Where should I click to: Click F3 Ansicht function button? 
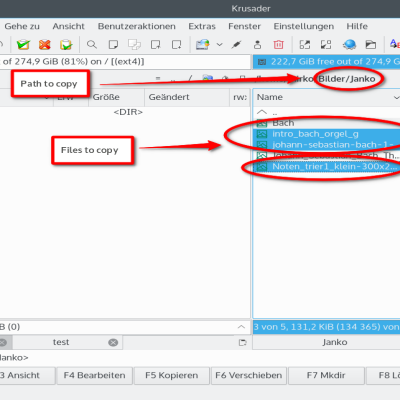click(x=27, y=375)
